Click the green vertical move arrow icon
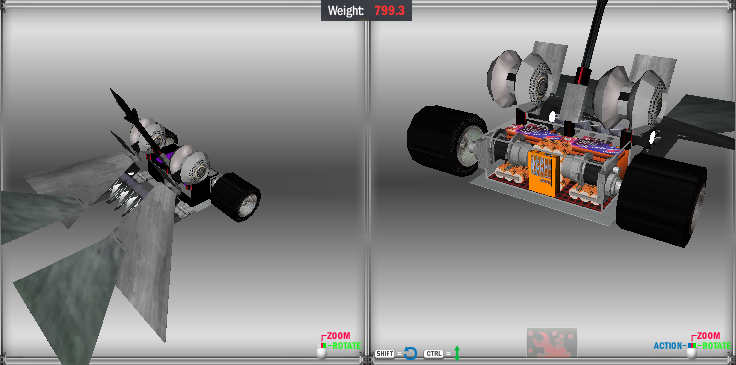736x365 pixels. 457,353
